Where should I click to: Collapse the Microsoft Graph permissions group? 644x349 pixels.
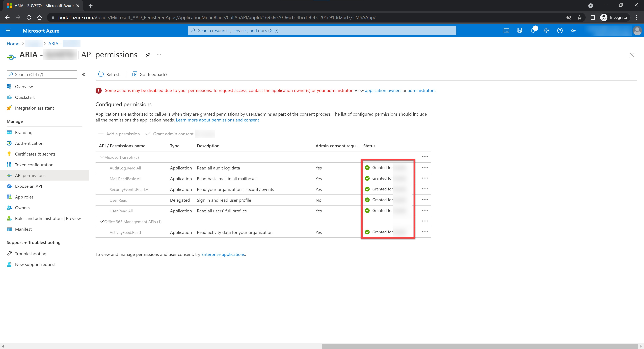(101, 157)
